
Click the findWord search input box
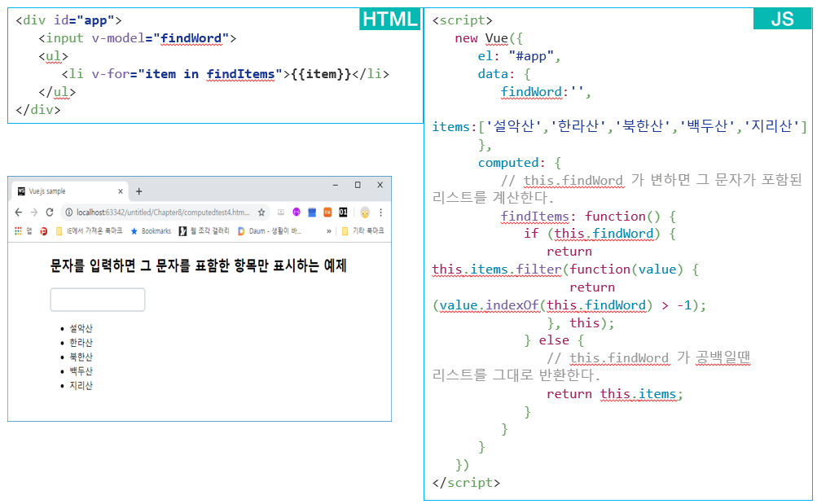[x=98, y=300]
